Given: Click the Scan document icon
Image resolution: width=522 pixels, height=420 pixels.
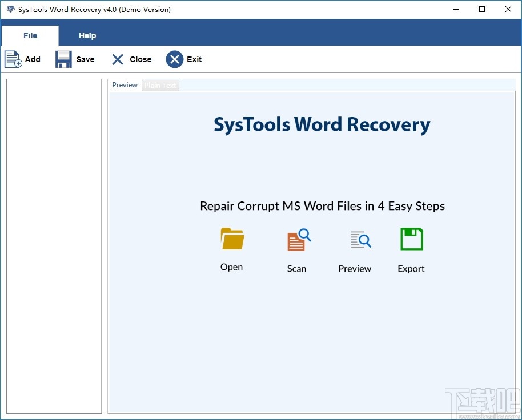Looking at the screenshot, I should point(297,239).
